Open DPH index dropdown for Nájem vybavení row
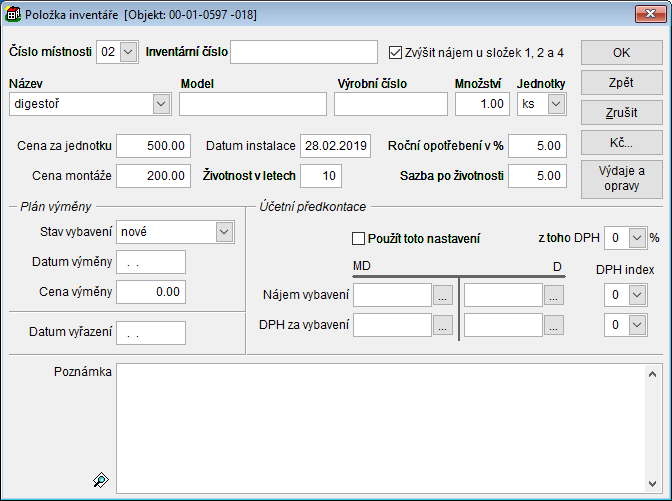 tap(636, 295)
